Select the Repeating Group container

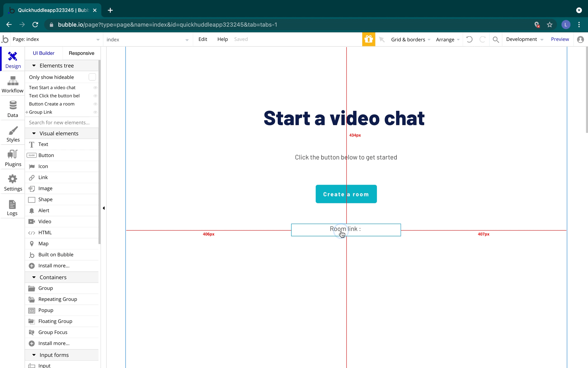[62, 299]
